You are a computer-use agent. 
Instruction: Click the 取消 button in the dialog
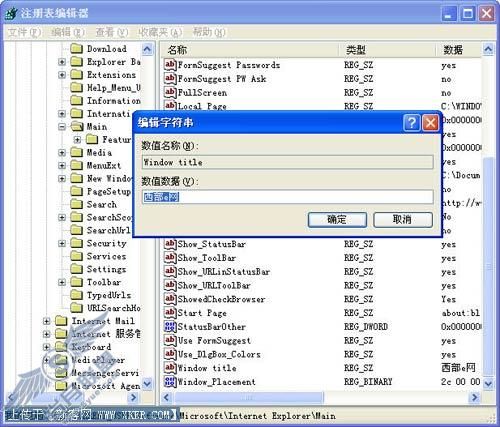403,220
